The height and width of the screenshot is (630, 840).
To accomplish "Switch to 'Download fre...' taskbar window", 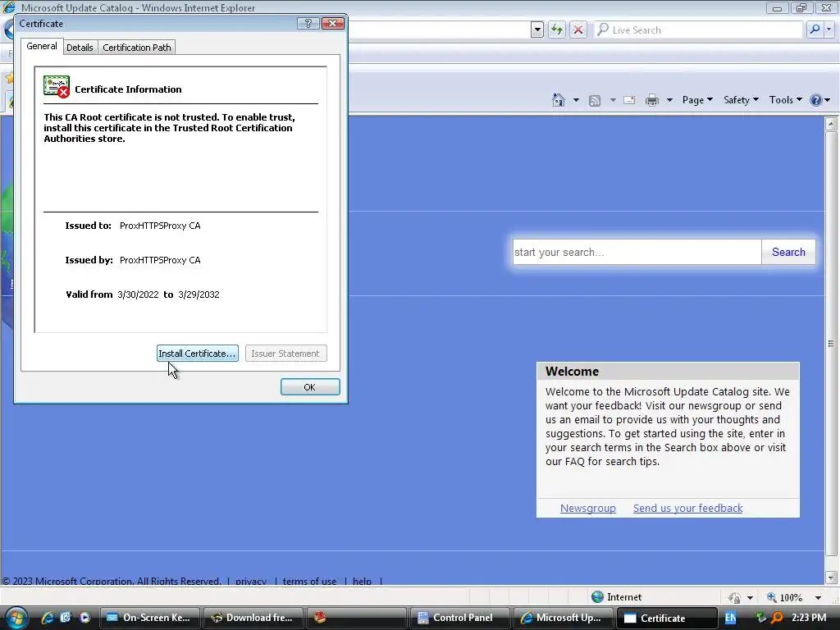I will [x=253, y=618].
